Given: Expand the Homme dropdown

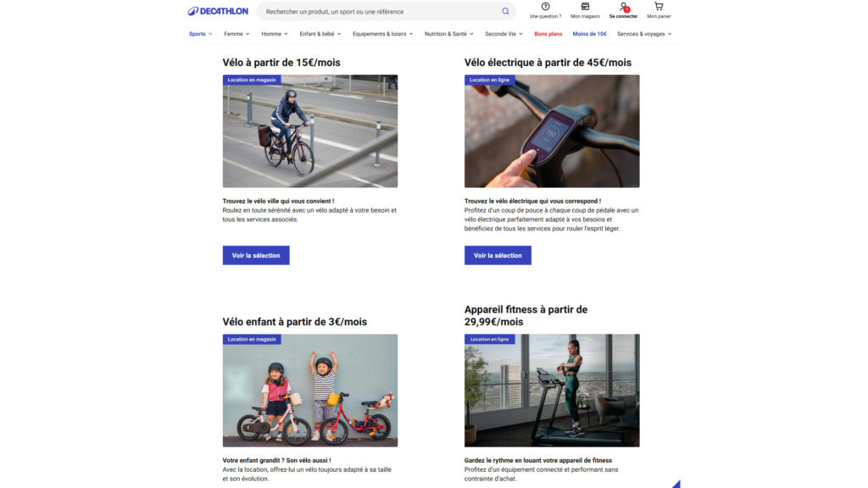Looking at the screenshot, I should coord(275,34).
